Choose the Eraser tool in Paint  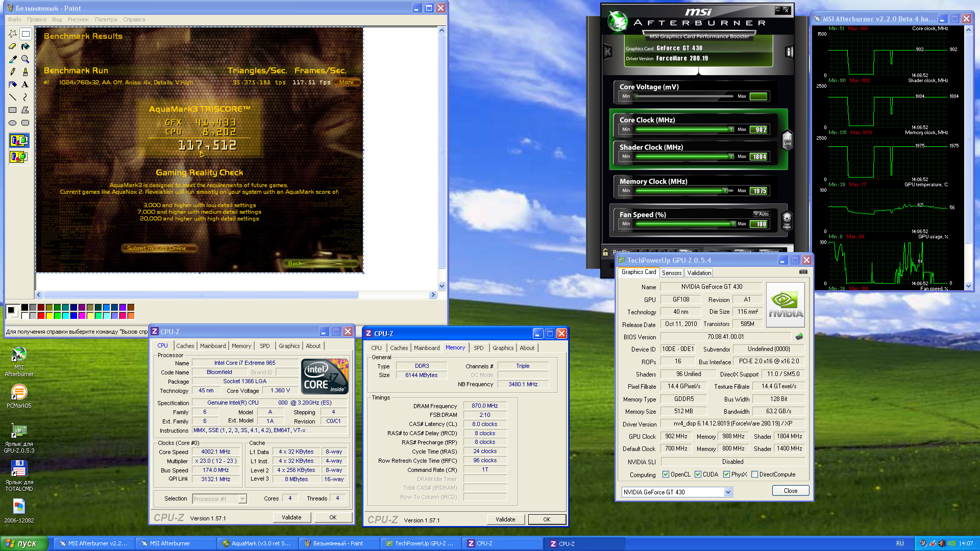[13, 46]
